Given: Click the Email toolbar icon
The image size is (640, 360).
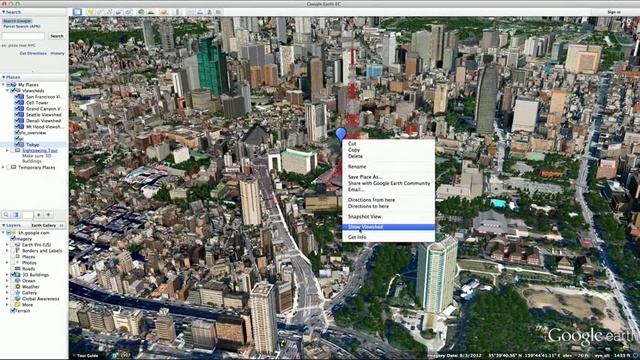Looking at the screenshot, I should tap(190, 12).
